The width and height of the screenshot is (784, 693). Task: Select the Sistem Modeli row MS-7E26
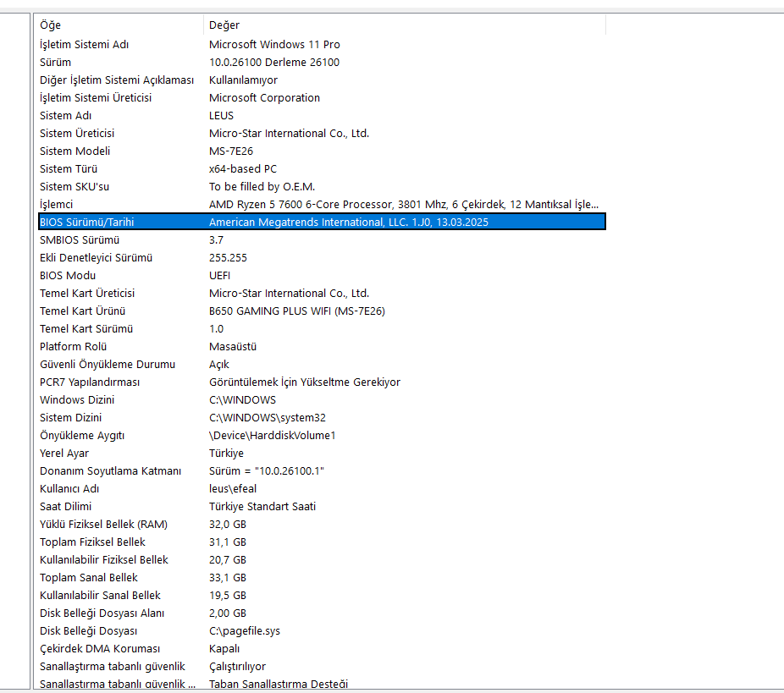tap(322, 151)
